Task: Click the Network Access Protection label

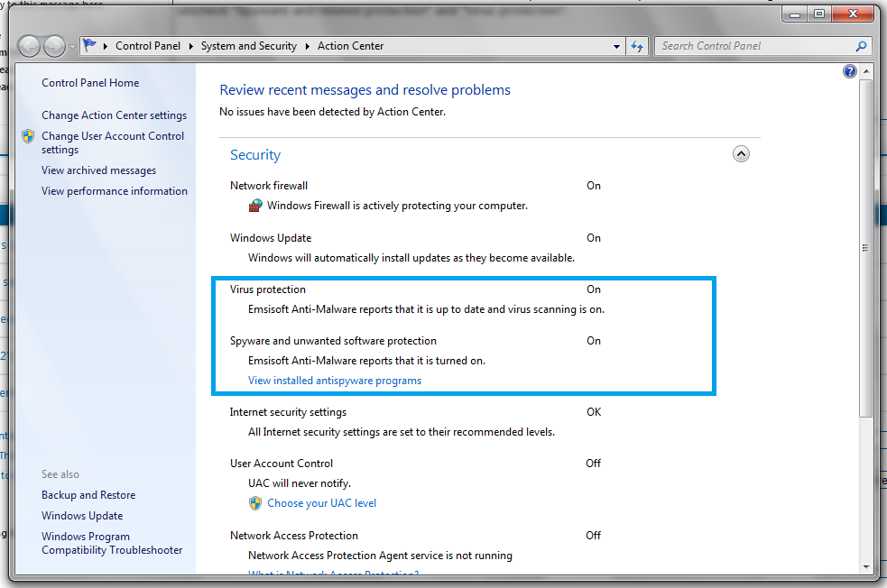Action: (x=294, y=536)
